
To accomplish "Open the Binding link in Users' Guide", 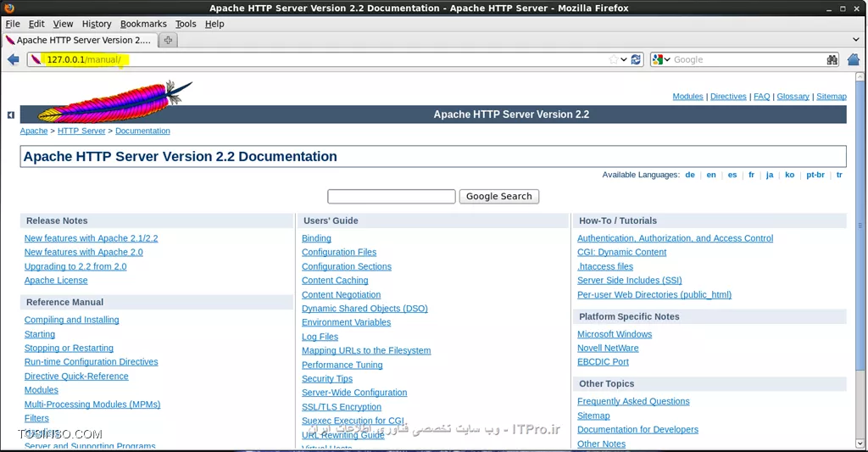I will point(316,238).
